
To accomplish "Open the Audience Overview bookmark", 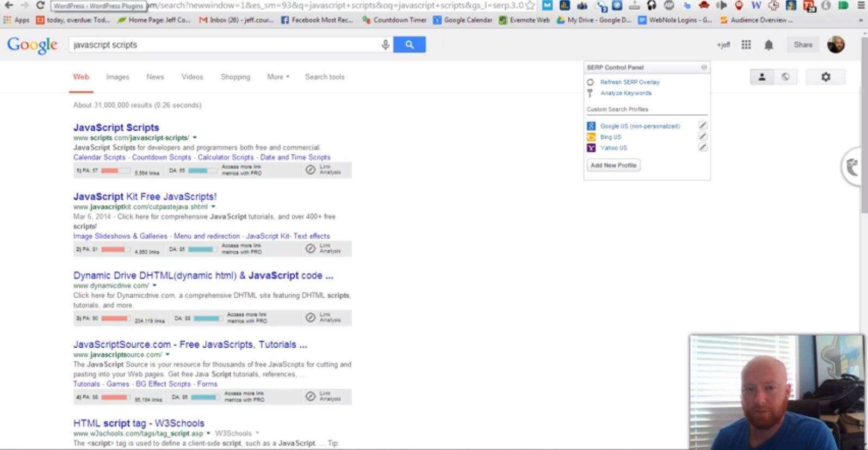I will point(756,20).
